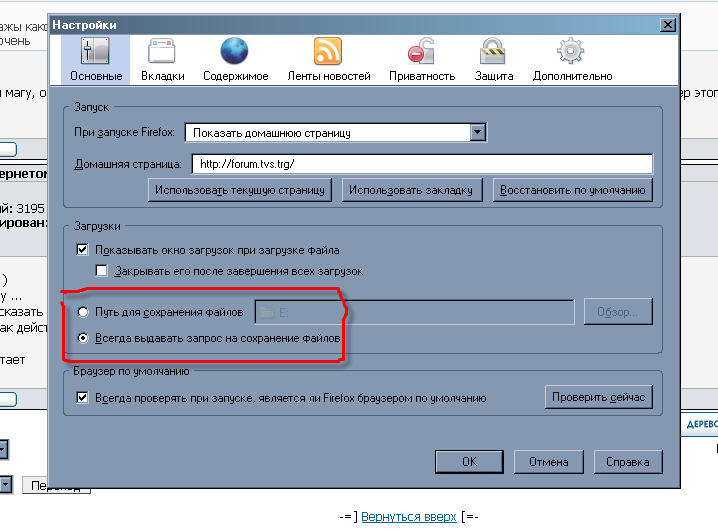Viewport: 718px width, 529px height.
Task: Select 'Путь для сохранения файлов' radio button
Action: tap(83, 312)
